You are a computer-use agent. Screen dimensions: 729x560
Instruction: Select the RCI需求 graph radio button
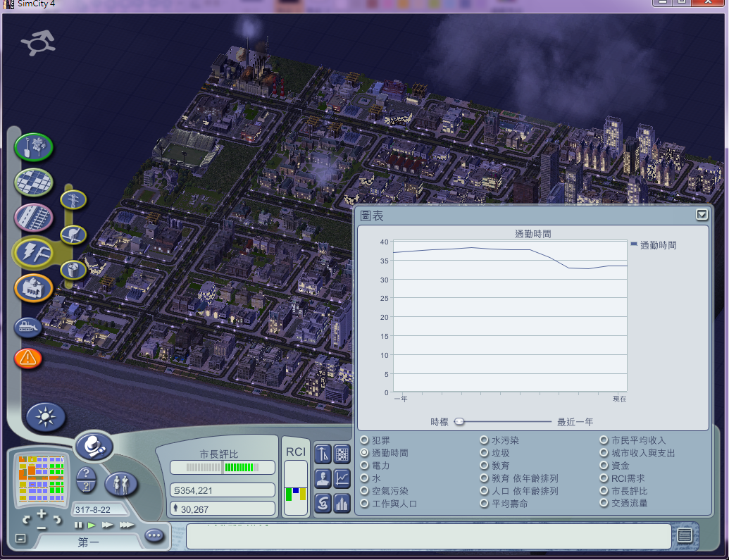click(604, 478)
